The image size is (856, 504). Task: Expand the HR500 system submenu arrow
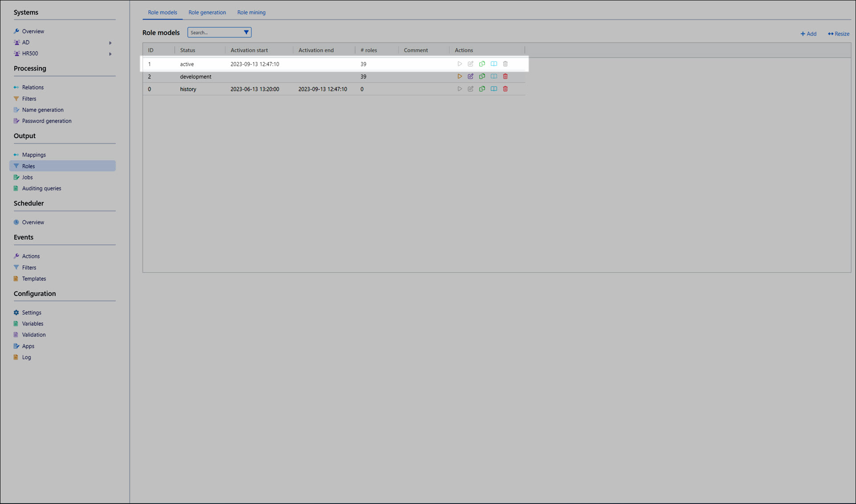pyautogui.click(x=110, y=54)
